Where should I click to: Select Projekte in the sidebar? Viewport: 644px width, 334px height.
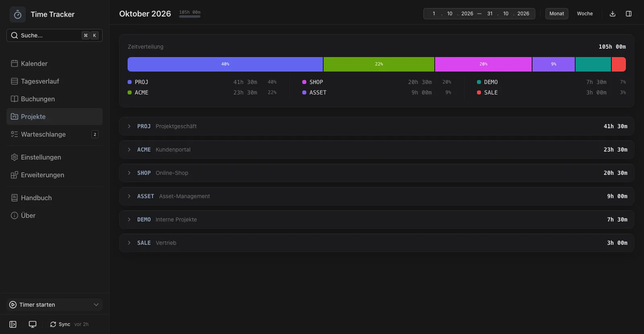(54, 117)
